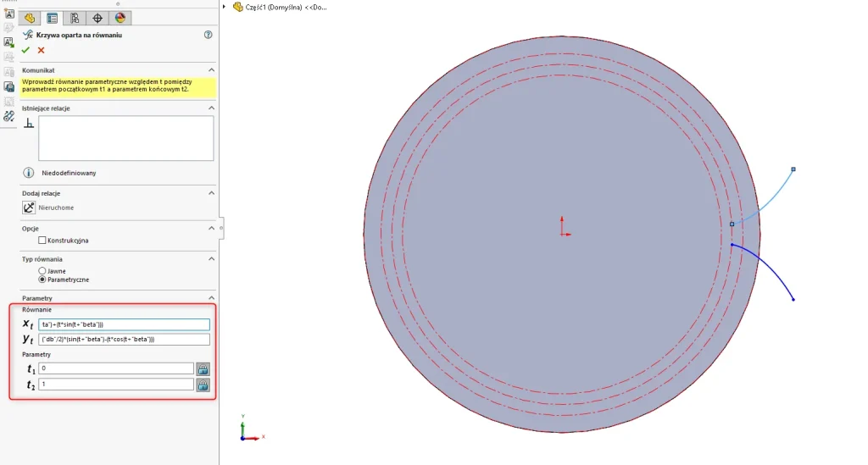This screenshot has height=465, width=868.
Task: Click the equation curve fx icon in header
Action: pyautogui.click(x=28, y=34)
